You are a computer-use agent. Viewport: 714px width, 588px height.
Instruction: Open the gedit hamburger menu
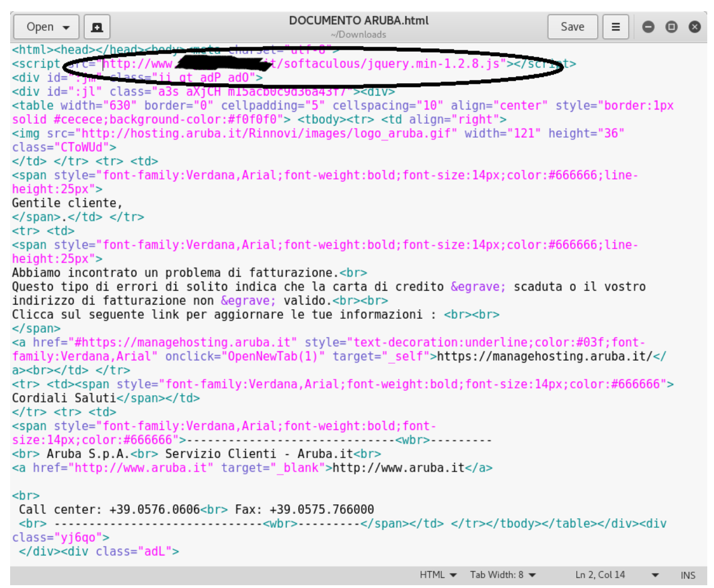click(x=616, y=26)
